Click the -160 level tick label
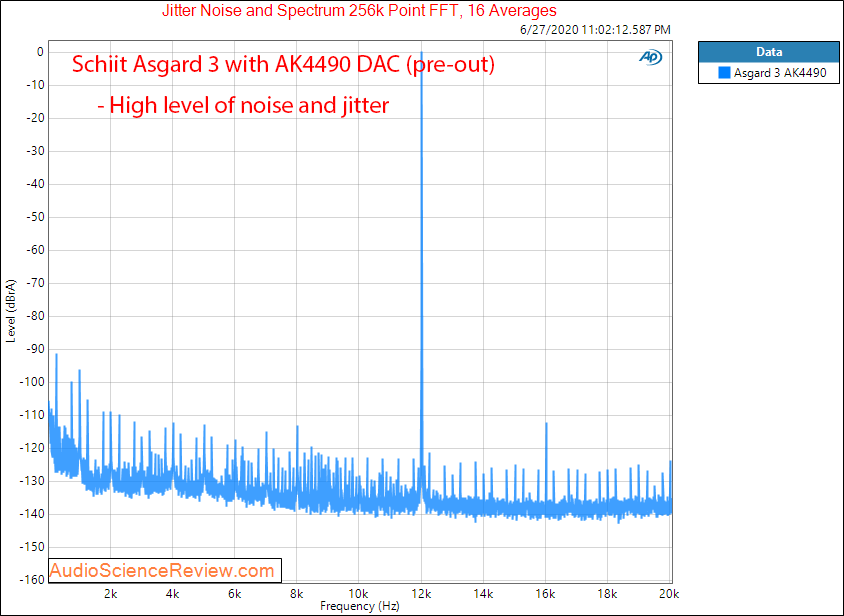 (31, 580)
